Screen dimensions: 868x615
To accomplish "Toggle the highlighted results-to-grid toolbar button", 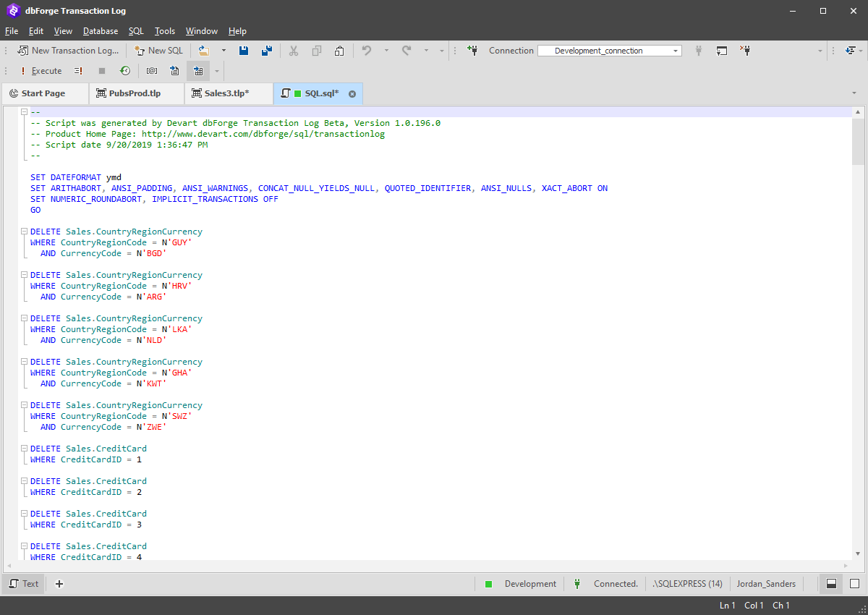I will [x=198, y=71].
